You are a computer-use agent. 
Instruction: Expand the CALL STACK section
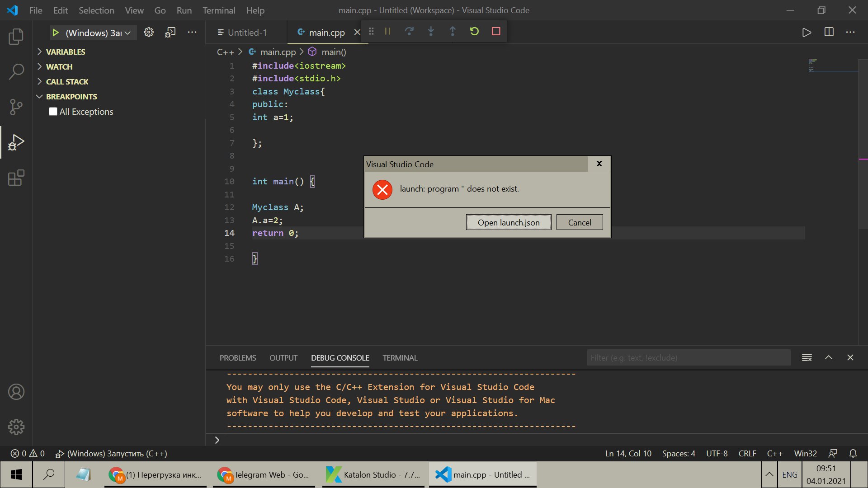(67, 82)
